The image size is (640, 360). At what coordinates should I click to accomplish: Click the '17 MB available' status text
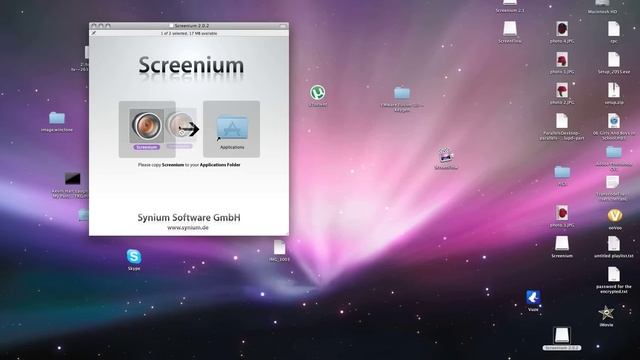[x=204, y=33]
